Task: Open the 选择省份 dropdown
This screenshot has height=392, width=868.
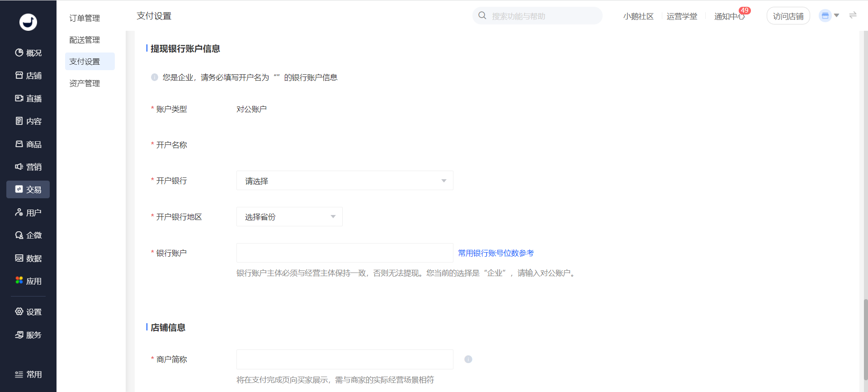Action: (x=289, y=217)
